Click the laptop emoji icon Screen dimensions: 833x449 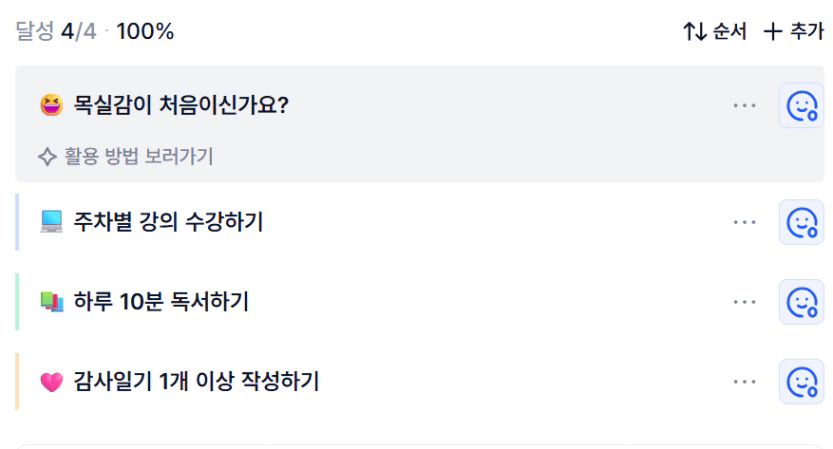[51, 222]
